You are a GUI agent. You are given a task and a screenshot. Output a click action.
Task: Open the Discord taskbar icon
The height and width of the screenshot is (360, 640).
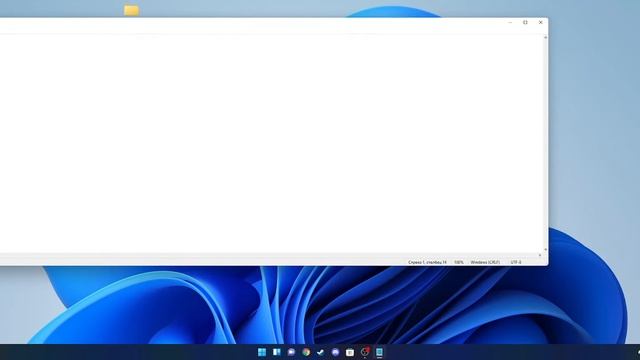(336, 352)
